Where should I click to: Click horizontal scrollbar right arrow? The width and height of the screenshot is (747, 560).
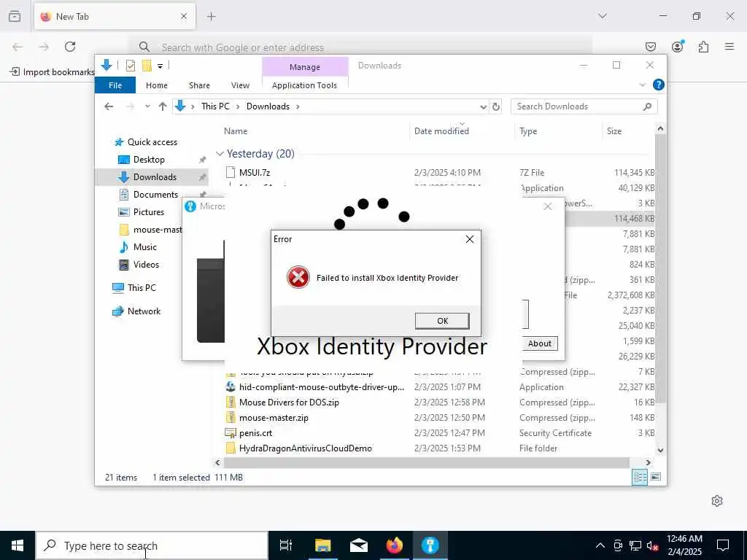pyautogui.click(x=648, y=462)
